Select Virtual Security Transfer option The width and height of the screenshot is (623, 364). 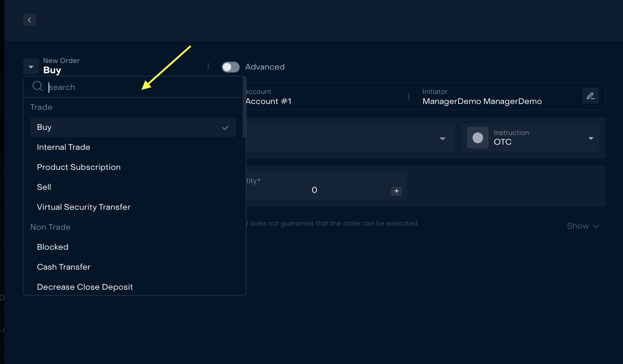(x=84, y=207)
